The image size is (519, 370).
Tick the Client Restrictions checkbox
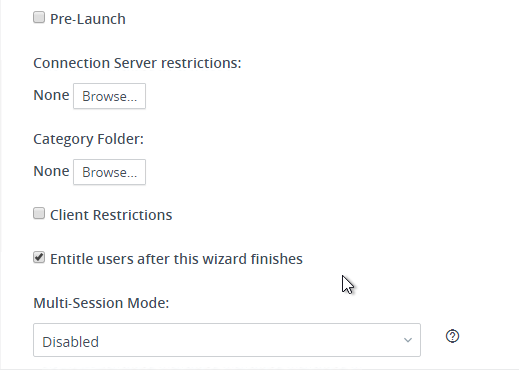pos(39,213)
